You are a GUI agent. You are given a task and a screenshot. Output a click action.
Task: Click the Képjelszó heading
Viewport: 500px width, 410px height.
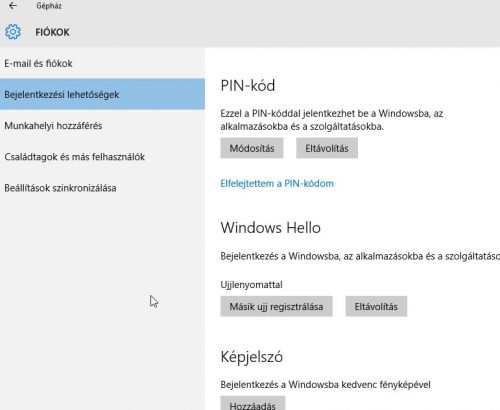point(252,357)
